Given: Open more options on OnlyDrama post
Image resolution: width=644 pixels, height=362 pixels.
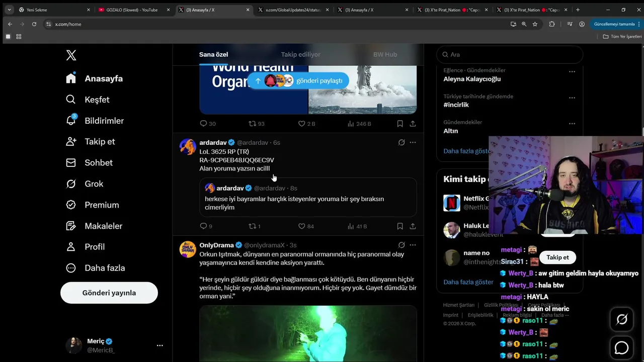Looking at the screenshot, I should coord(413,245).
